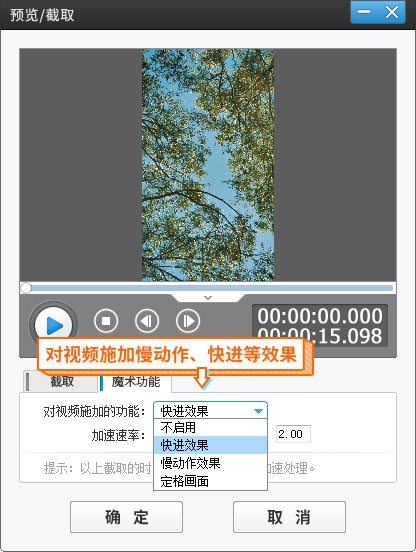Click the playback progress slider handle

(26, 288)
